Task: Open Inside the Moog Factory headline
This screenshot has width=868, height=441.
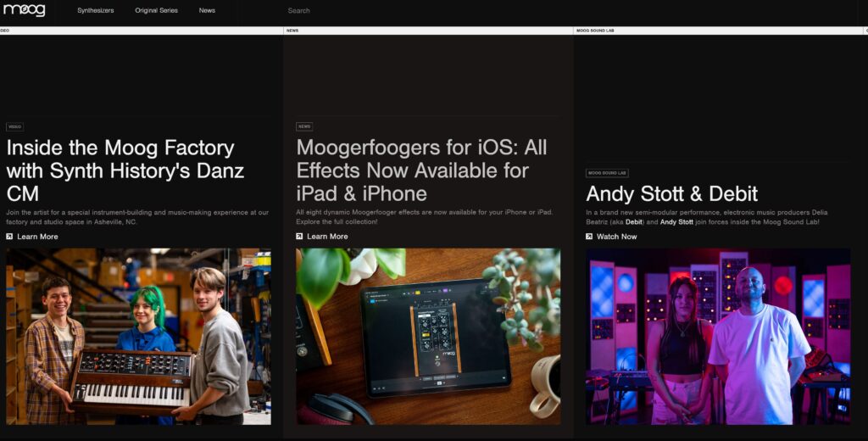Action: pos(125,170)
